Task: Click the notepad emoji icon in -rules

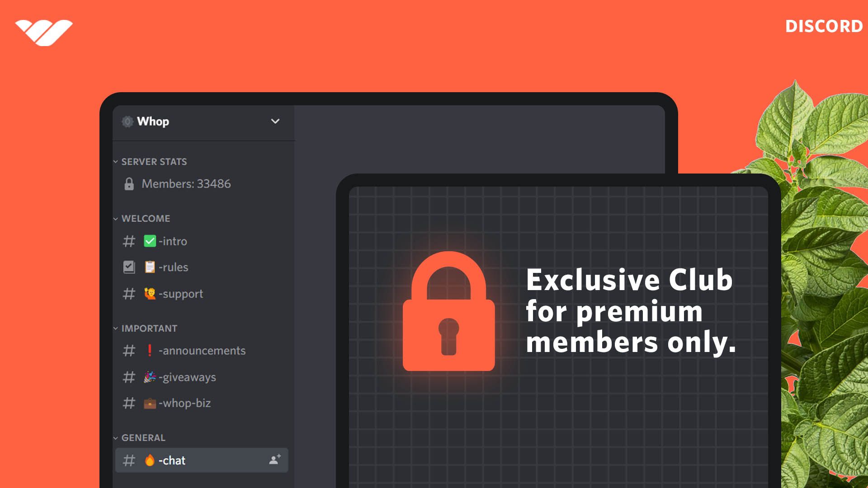Action: click(147, 266)
